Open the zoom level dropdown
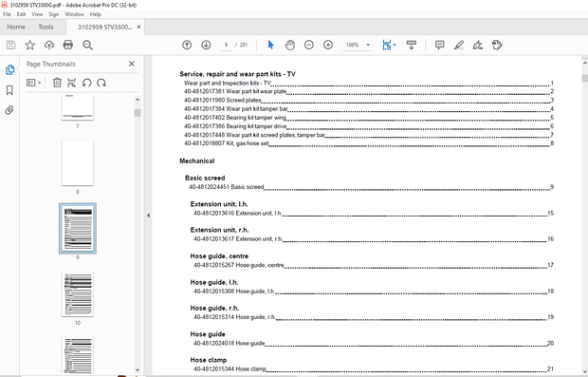The width and height of the screenshot is (588, 377). 368,45
